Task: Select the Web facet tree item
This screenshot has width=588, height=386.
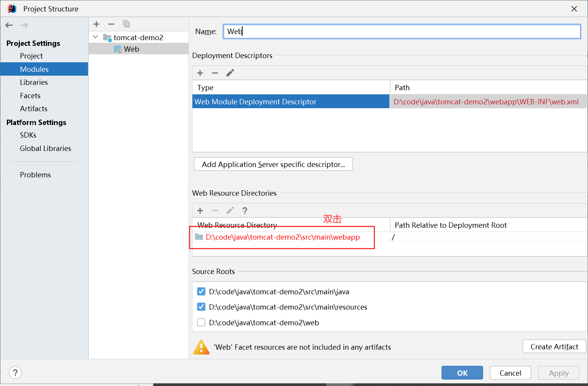Action: click(138, 49)
